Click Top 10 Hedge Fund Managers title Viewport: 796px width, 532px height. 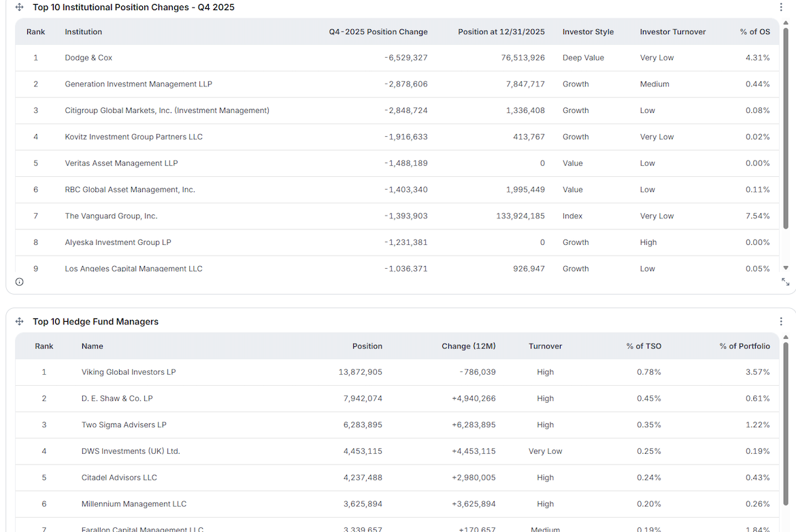click(95, 321)
